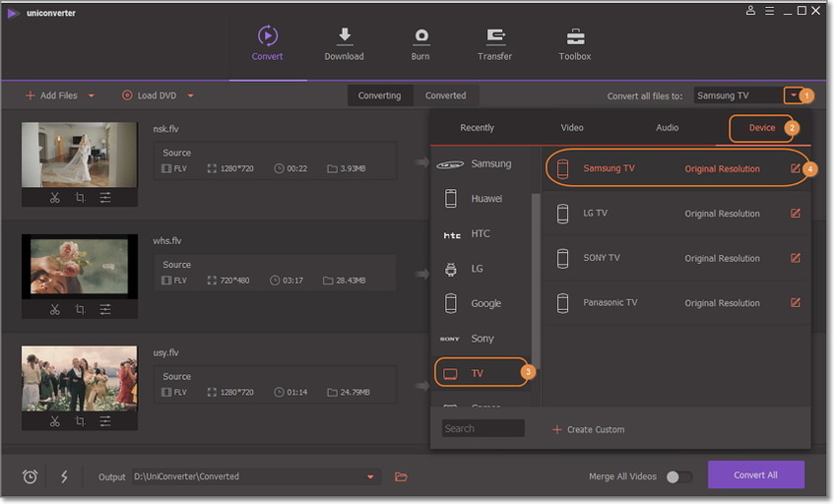The height and width of the screenshot is (504, 834).
Task: Choose Sony device category
Action: click(x=481, y=339)
